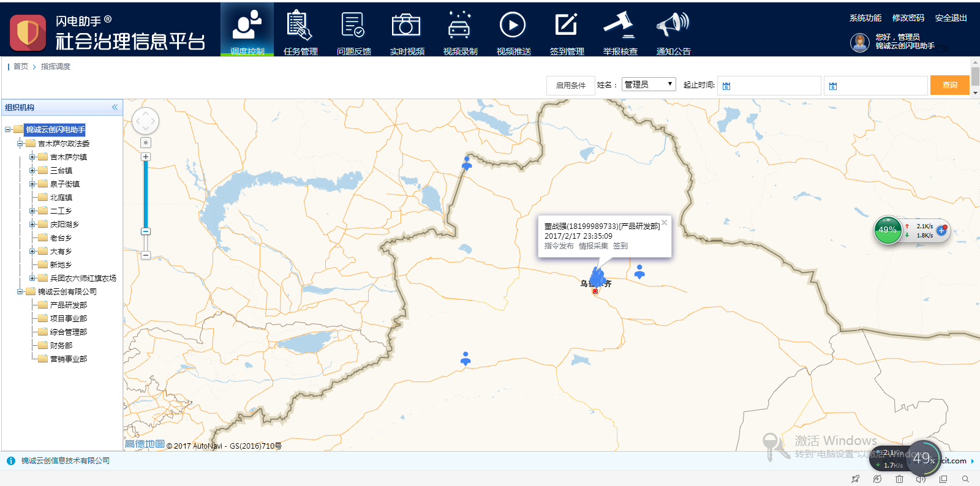Click 安全退出 to log out
This screenshot has height=486, width=980.
point(951,18)
